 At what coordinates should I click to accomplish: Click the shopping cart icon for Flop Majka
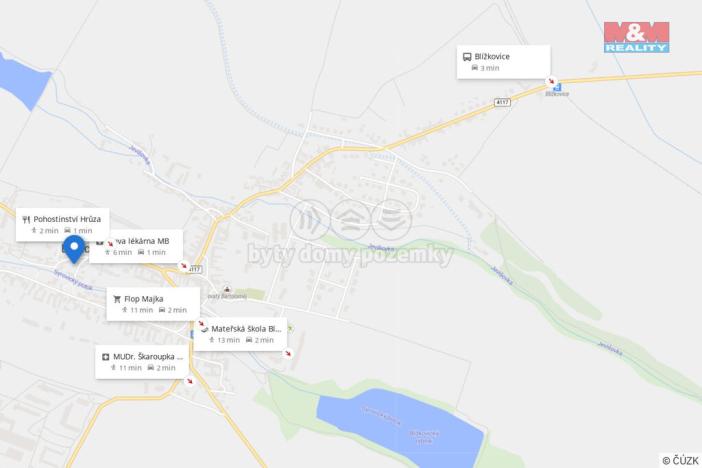tap(117, 299)
